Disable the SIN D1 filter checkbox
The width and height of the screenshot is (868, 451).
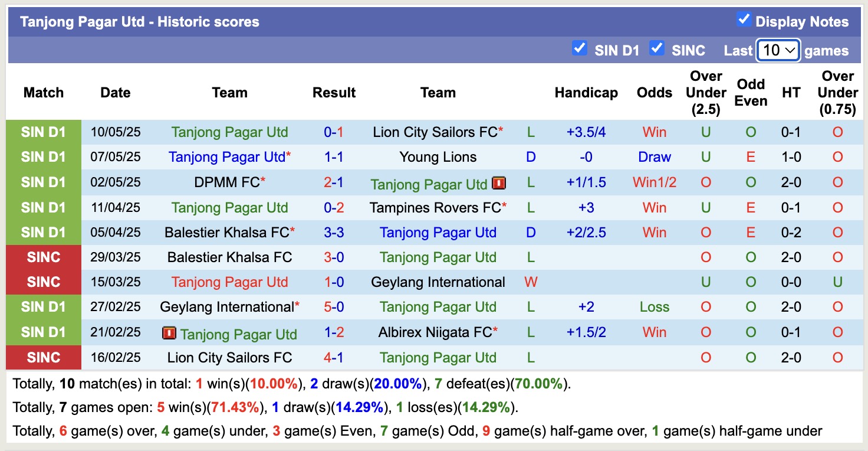pyautogui.click(x=579, y=48)
